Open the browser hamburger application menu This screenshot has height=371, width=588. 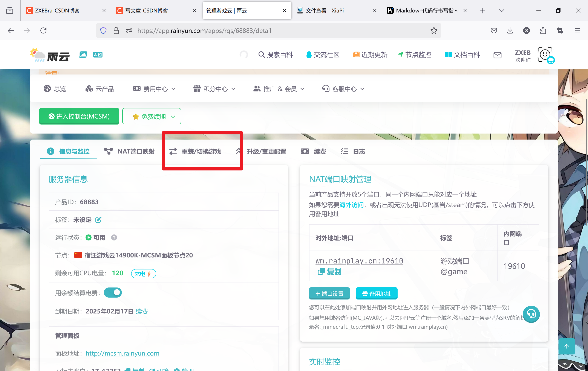click(577, 30)
